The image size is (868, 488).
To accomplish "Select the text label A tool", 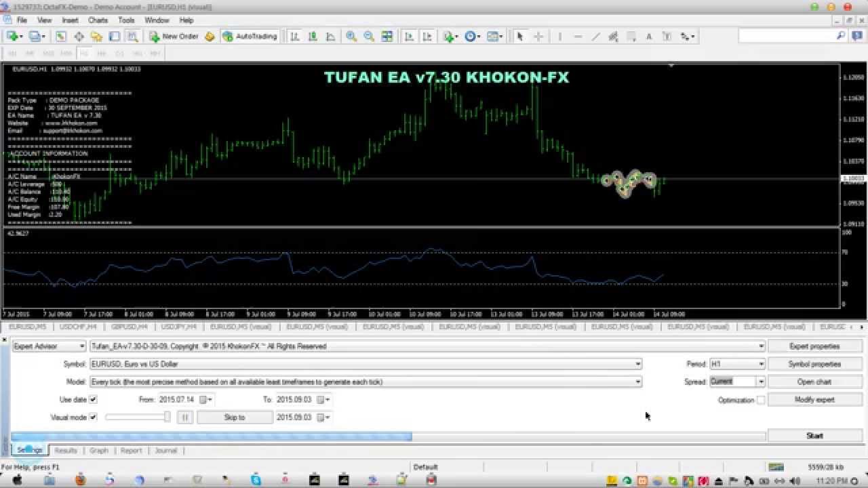I will [649, 37].
